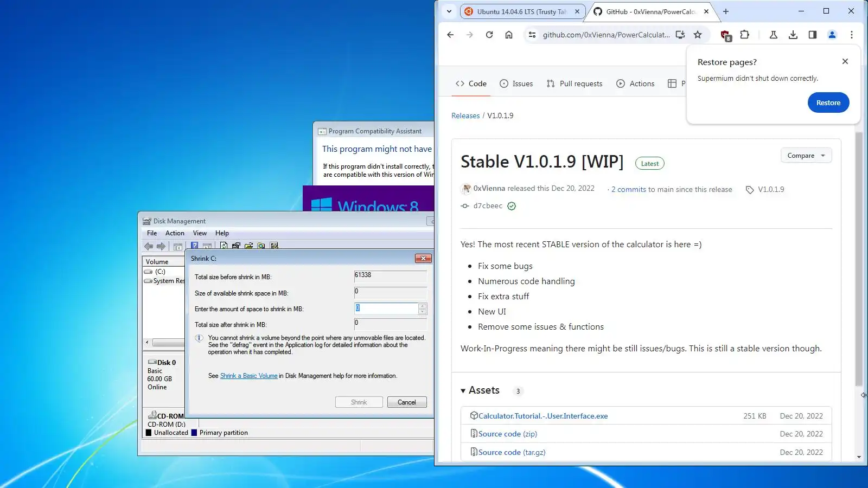Switch to the Ubuntu 14.04.6 LTS tab
Image resolution: width=868 pixels, height=488 pixels.
coord(522,11)
